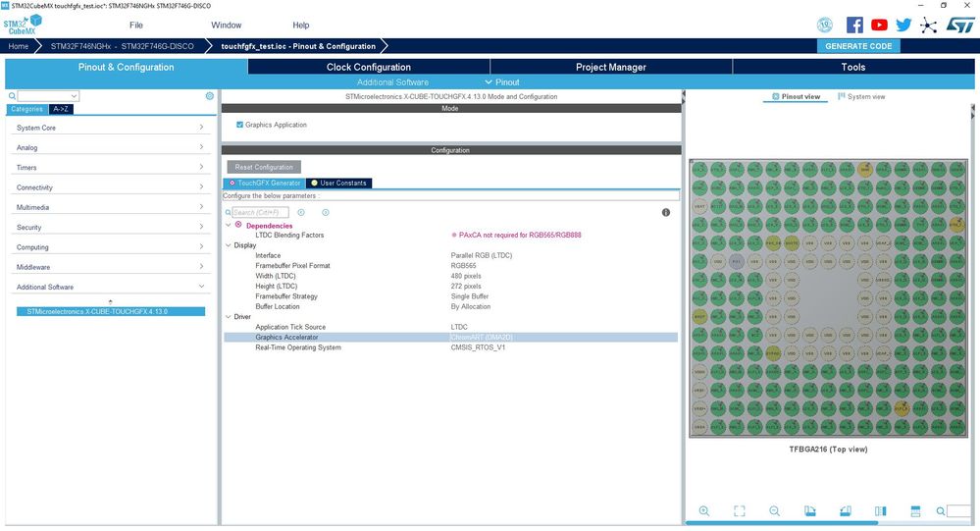Collapse the Display parameter group
This screenshot has width=980, height=531.
[229, 245]
